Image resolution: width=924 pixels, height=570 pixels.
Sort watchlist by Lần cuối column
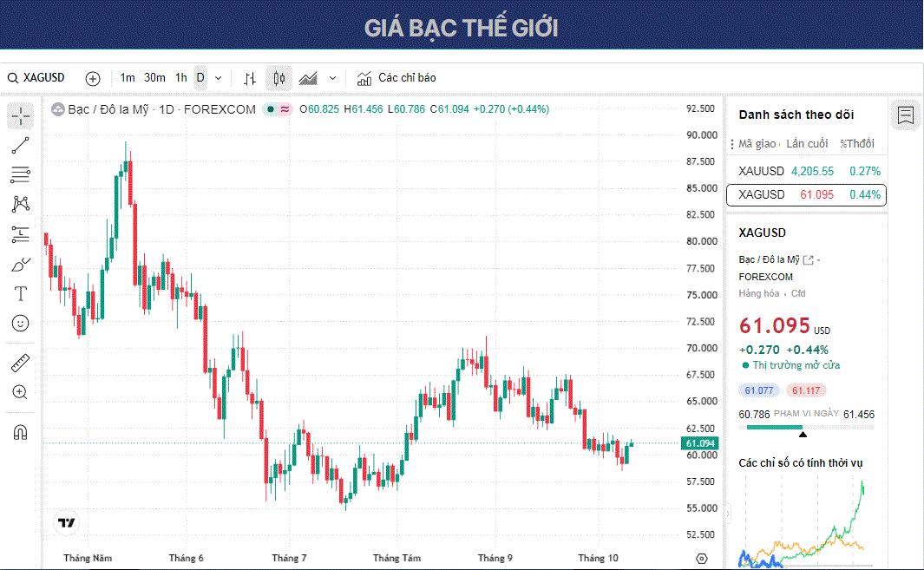807,144
